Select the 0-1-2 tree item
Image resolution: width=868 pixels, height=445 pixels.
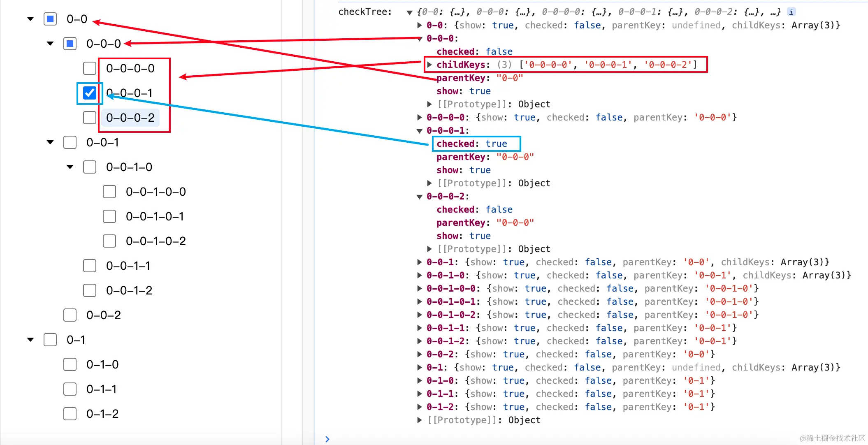pyautogui.click(x=102, y=413)
